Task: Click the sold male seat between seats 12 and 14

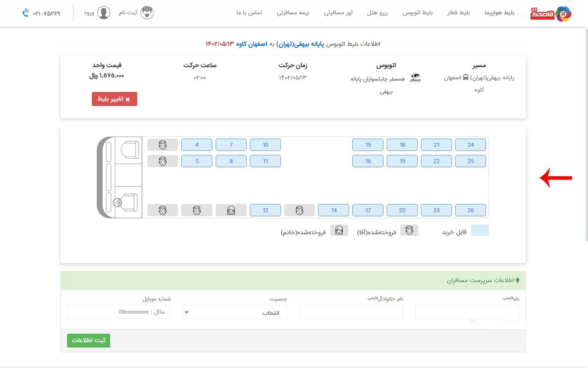Action: 299,210
